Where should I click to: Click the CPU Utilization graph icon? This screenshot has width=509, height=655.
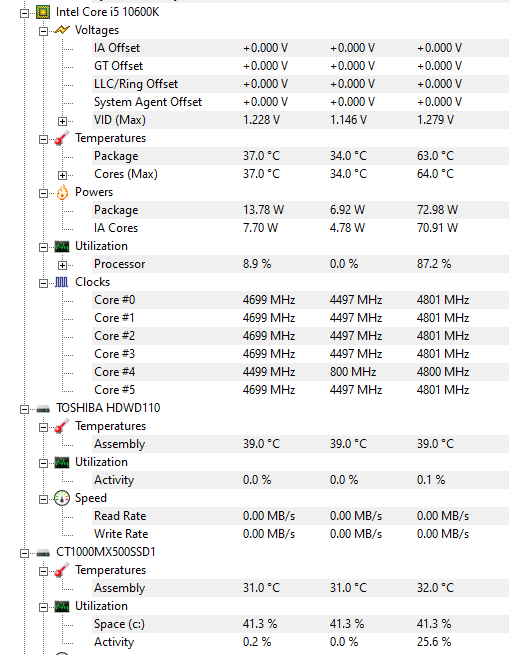[x=62, y=246]
